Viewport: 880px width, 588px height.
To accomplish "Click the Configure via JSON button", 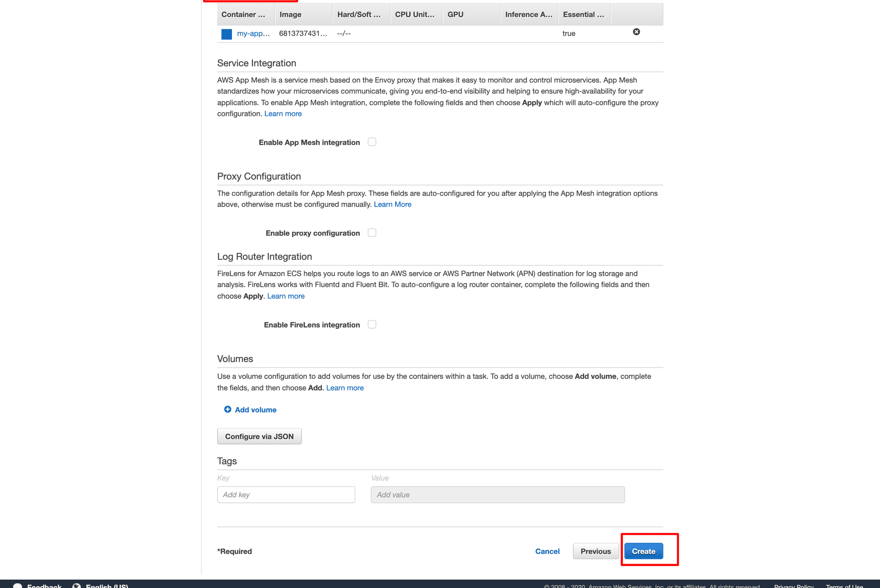I will 259,436.
